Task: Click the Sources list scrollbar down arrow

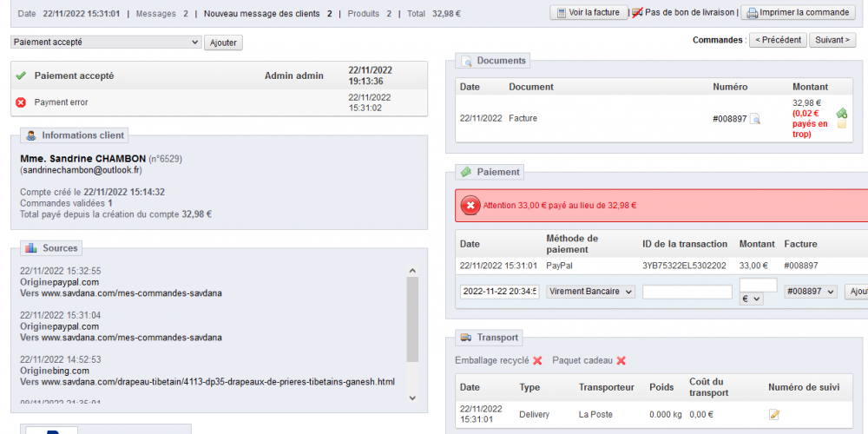Action: (x=412, y=398)
